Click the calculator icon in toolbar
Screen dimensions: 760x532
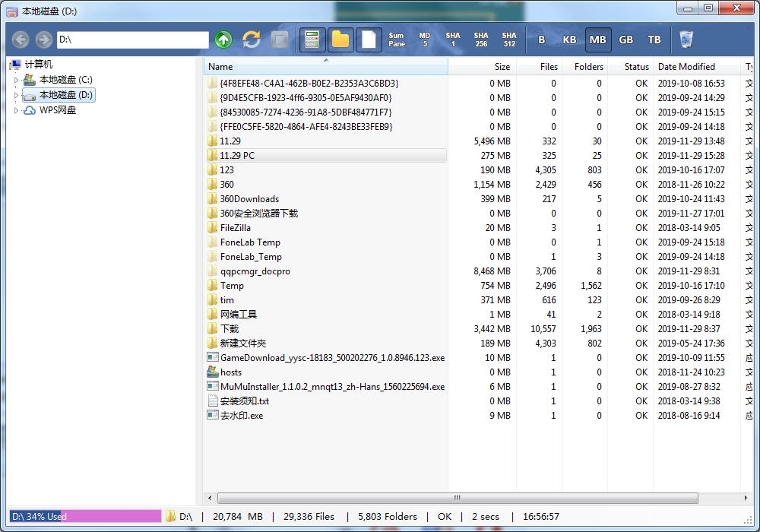click(x=312, y=40)
